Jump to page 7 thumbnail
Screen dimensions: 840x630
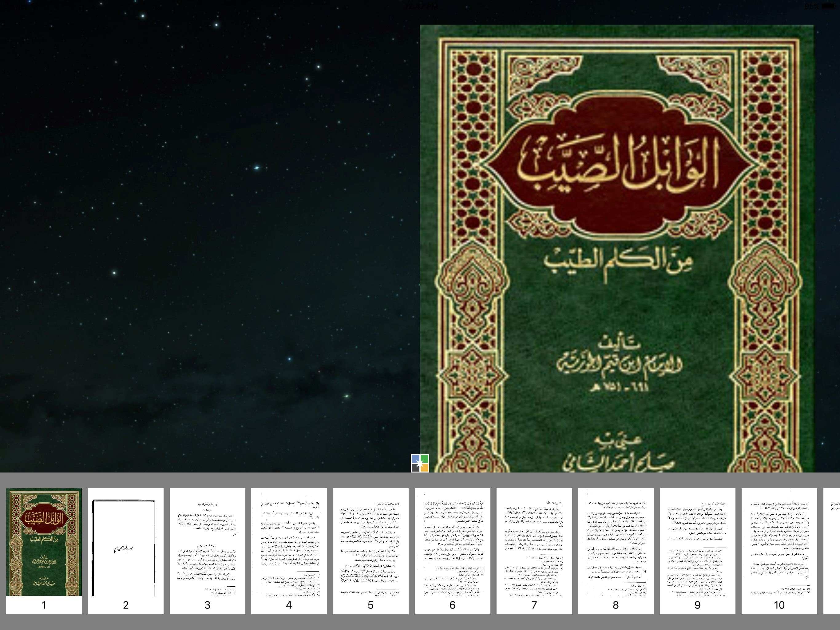tap(534, 551)
